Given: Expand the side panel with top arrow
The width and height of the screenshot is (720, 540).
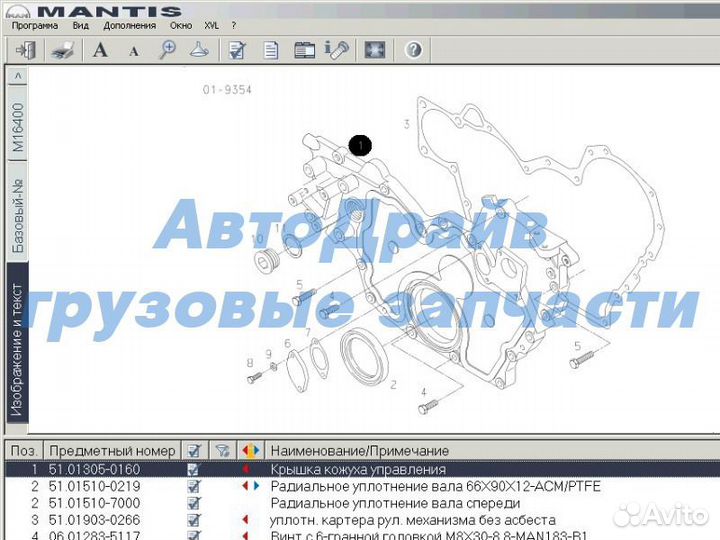Looking at the screenshot, I should click(x=17, y=76).
